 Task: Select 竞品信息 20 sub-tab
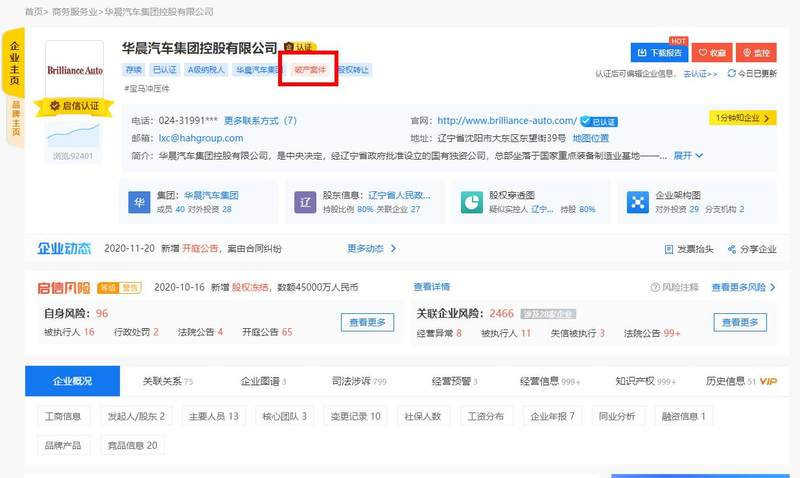pyautogui.click(x=133, y=445)
